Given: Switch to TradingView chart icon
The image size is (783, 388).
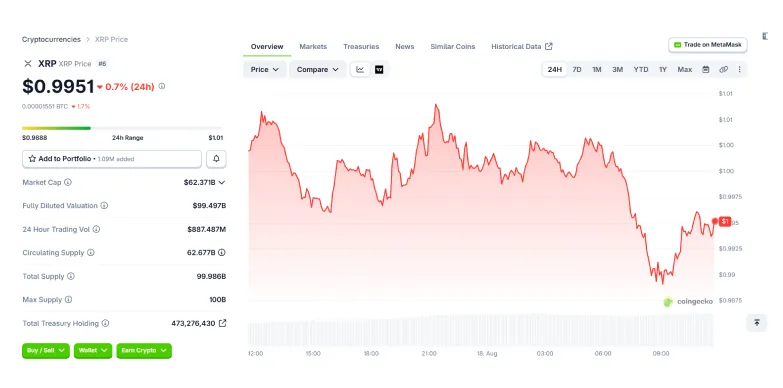Looking at the screenshot, I should pos(379,69).
